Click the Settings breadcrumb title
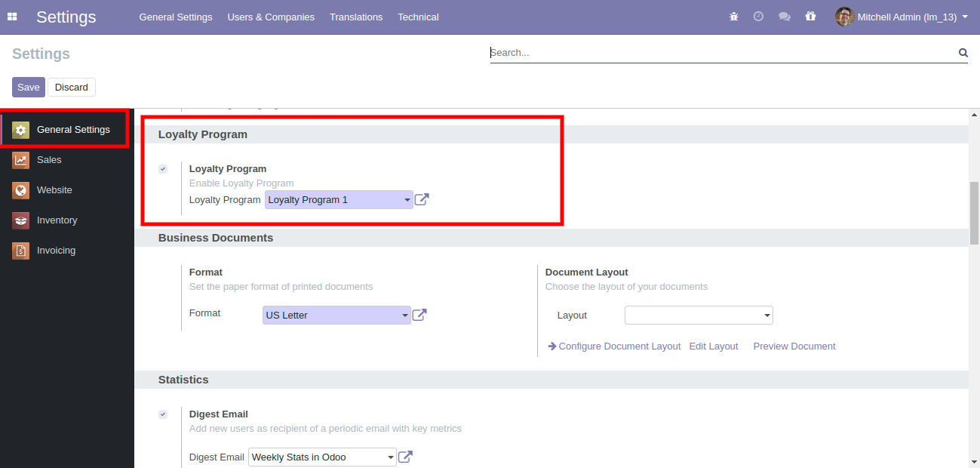The height and width of the screenshot is (468, 980). pos(41,54)
